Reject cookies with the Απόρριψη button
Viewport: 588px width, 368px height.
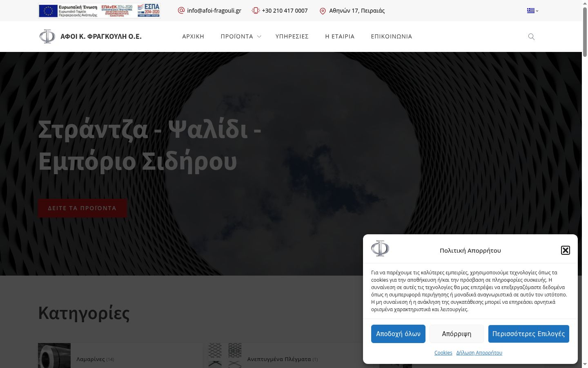[x=457, y=334]
